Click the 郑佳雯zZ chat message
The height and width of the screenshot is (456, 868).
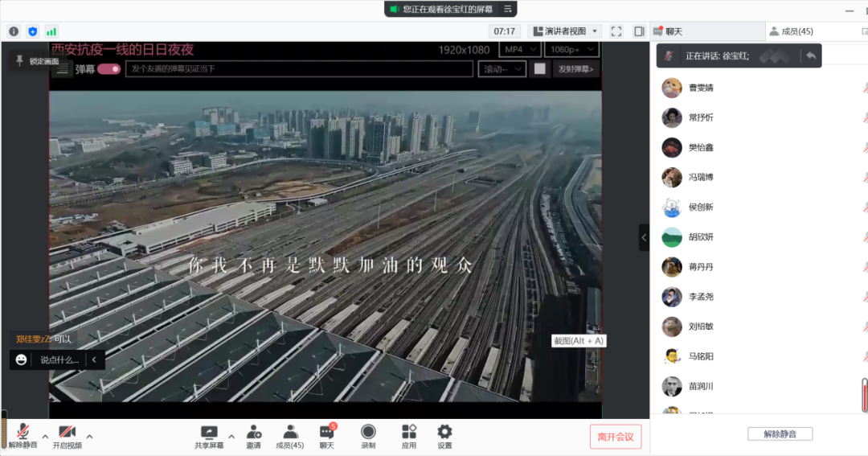coord(43,339)
